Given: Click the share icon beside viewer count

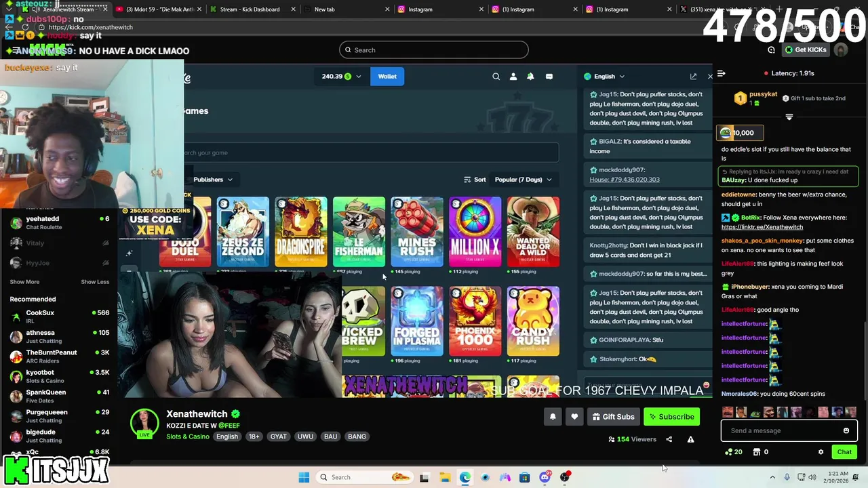Looking at the screenshot, I should [669, 439].
